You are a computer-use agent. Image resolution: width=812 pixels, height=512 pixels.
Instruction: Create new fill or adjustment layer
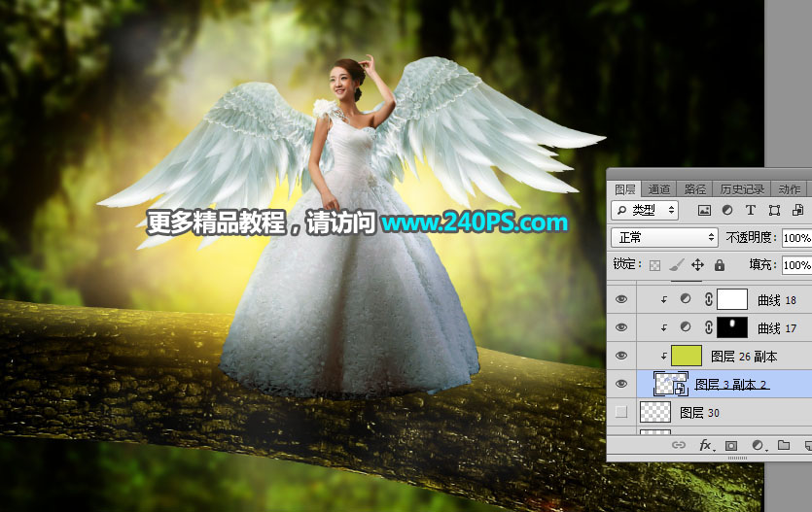(x=758, y=445)
